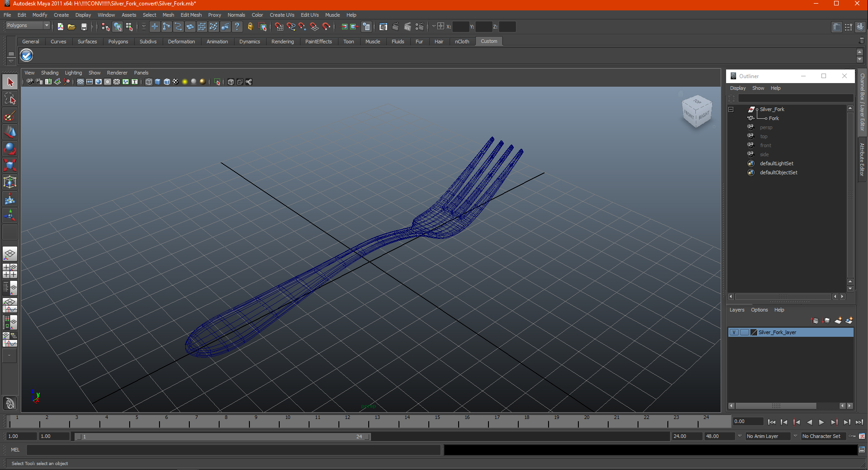Viewport: 868px width, 470px height.
Task: Click the MEL command input field
Action: point(234,450)
